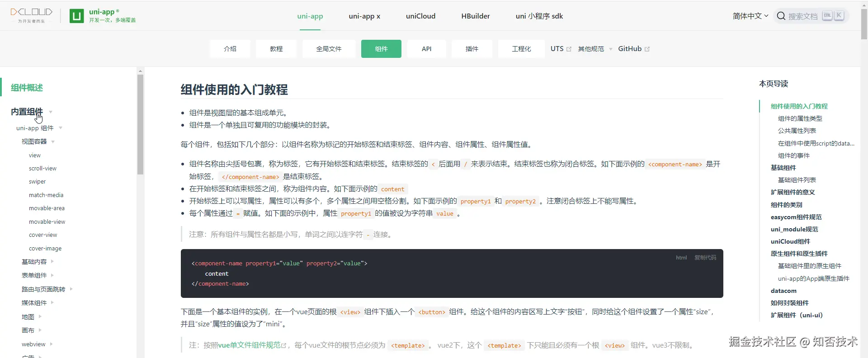Screen dimensions: 868x358
Task: Open the 插件 section
Action: click(x=472, y=49)
